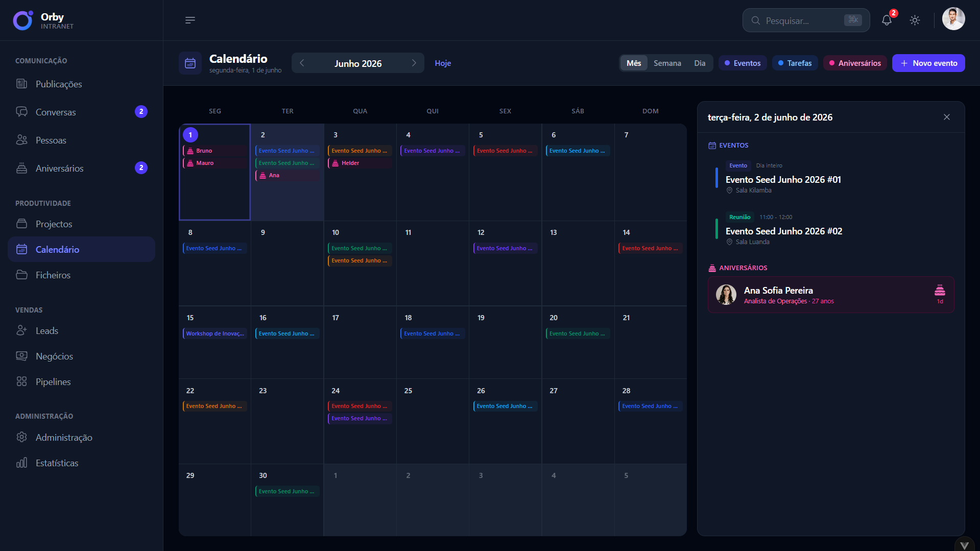
Task: Collapse sidebar with the menu icon
Action: click(190, 20)
